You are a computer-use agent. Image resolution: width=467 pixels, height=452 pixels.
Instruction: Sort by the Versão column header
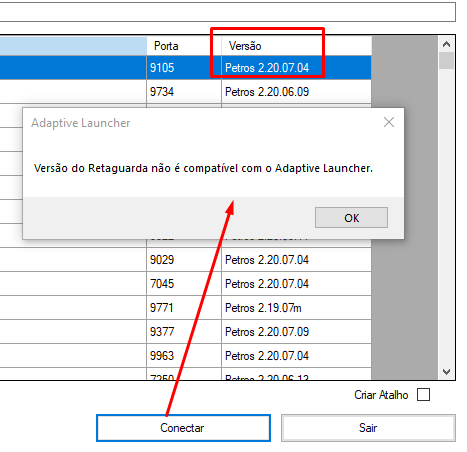[x=296, y=46]
